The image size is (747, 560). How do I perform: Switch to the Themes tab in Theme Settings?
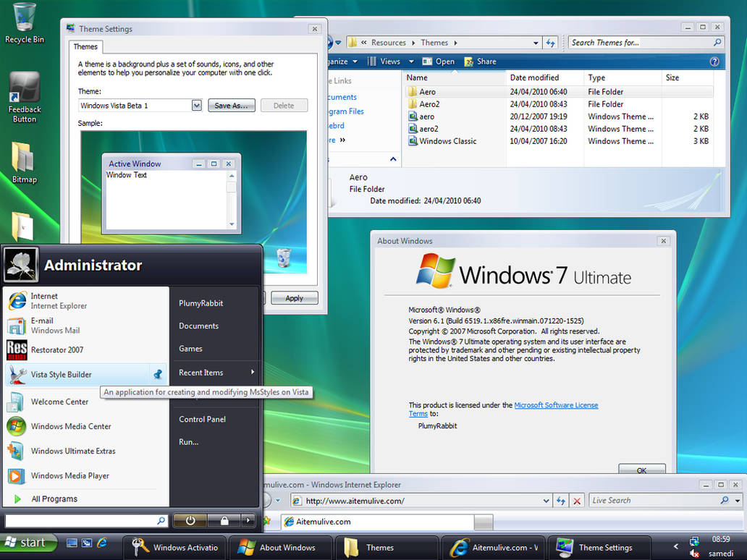coord(85,46)
